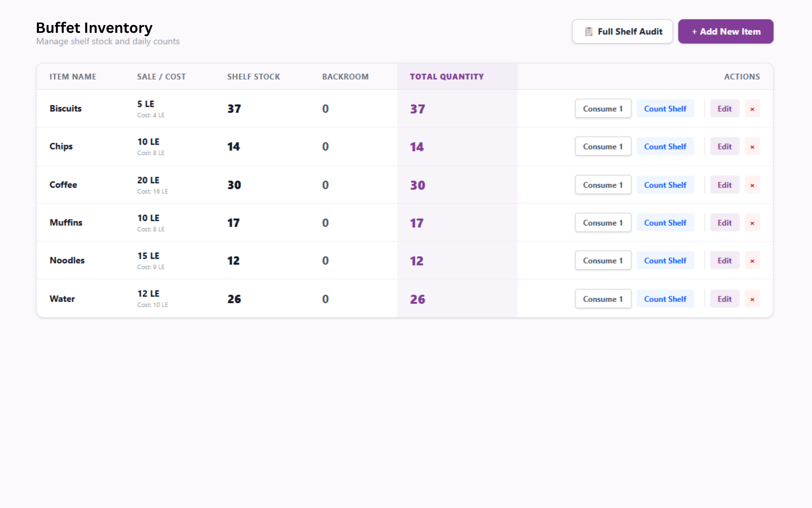Click the Coffee price 20 LE
The height and width of the screenshot is (508, 812).
(x=148, y=180)
